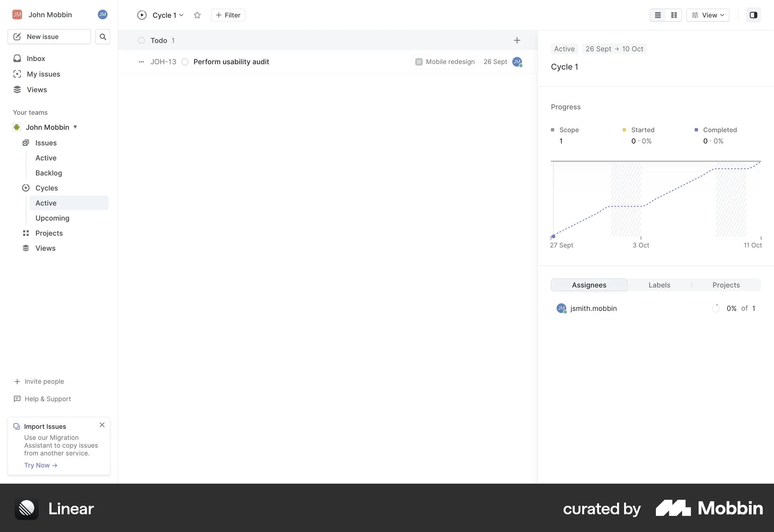Open the Perform usability audit issue
The height and width of the screenshot is (532, 774).
click(231, 62)
